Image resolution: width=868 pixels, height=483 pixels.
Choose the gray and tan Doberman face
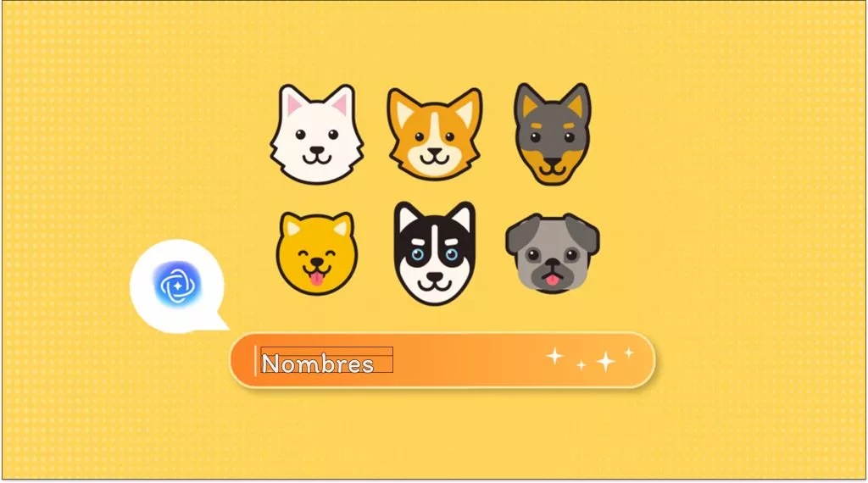pyautogui.click(x=553, y=134)
